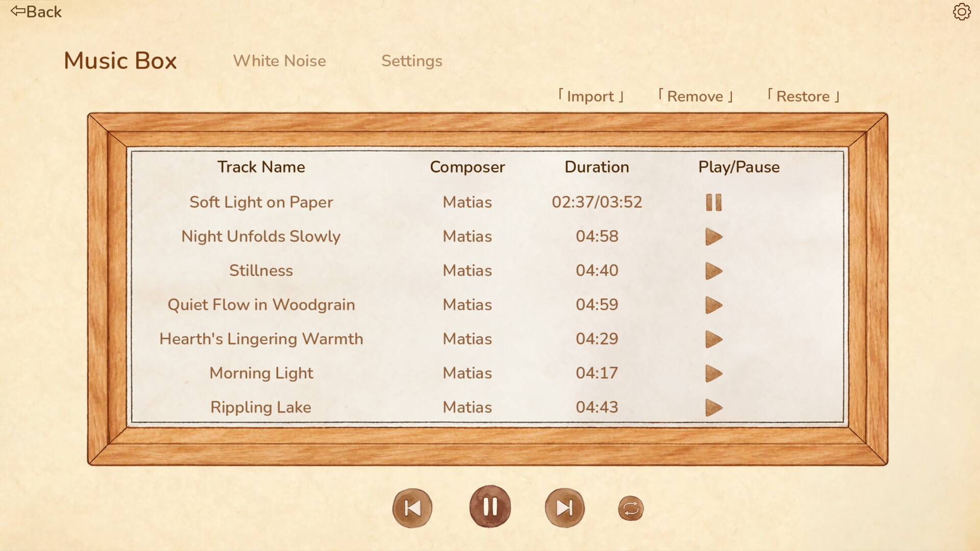Select Hearth's Lingering Warmth name
Image resolution: width=980 pixels, height=551 pixels.
(261, 339)
